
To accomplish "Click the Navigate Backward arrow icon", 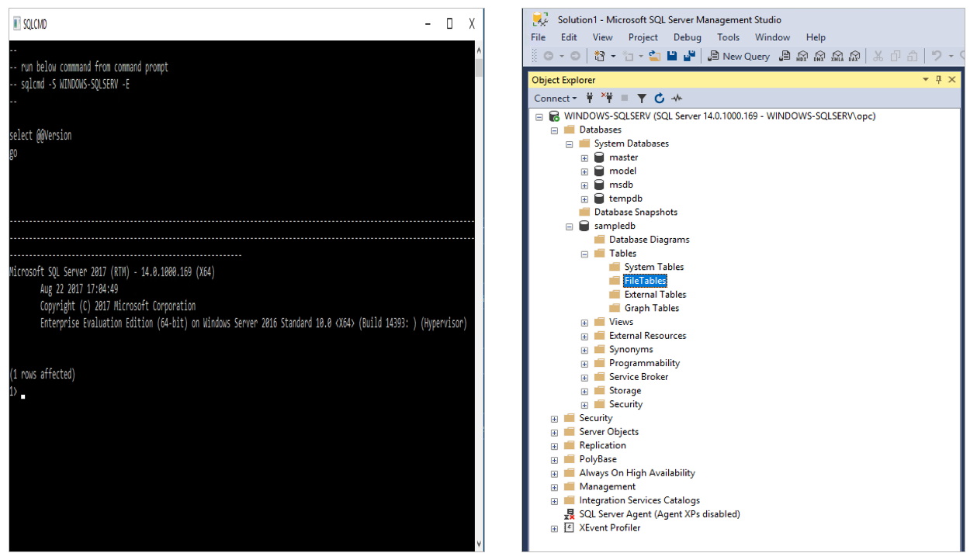I will coord(549,56).
